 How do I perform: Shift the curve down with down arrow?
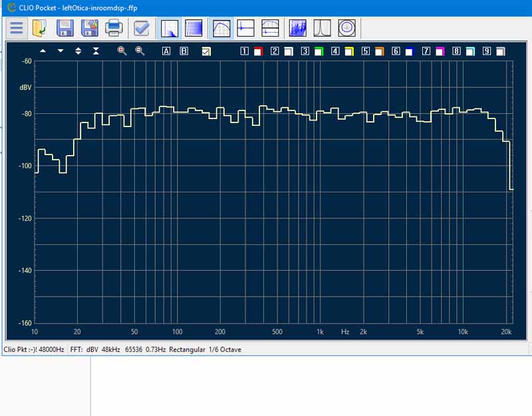[61, 51]
